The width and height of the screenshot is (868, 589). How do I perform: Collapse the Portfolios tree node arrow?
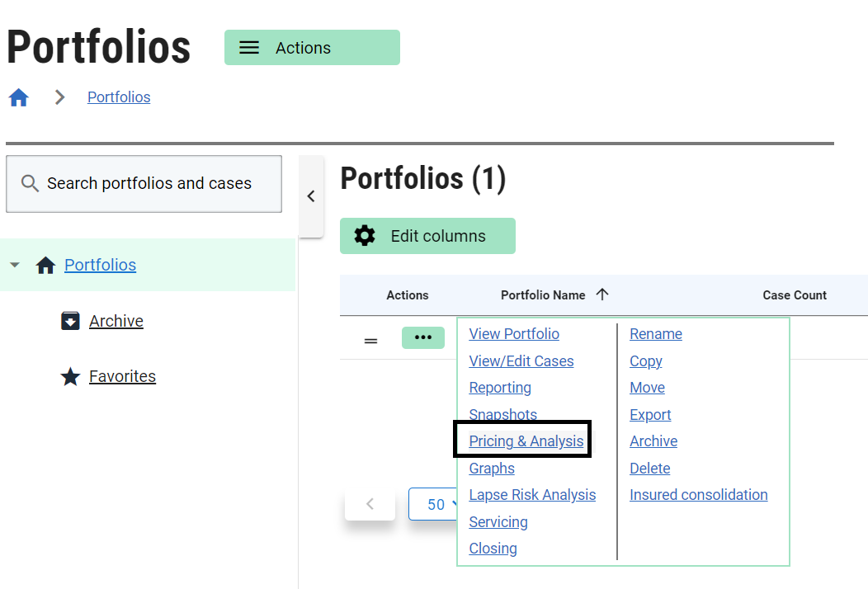coord(15,266)
